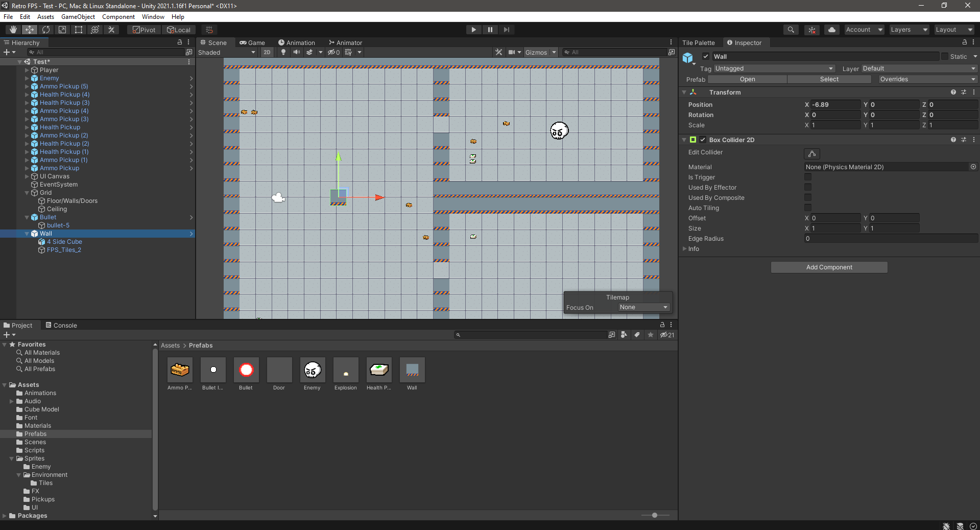The height and width of the screenshot is (530, 980).
Task: Select the Rect tool
Action: coord(79,30)
